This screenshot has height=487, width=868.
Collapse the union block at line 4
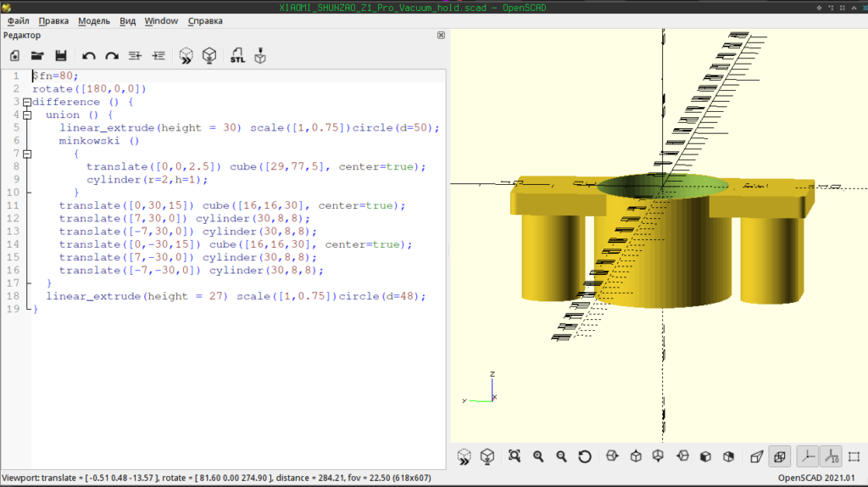coord(27,115)
